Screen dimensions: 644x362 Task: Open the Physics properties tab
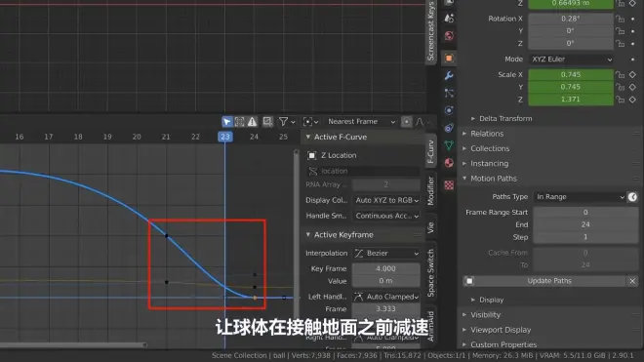449,110
